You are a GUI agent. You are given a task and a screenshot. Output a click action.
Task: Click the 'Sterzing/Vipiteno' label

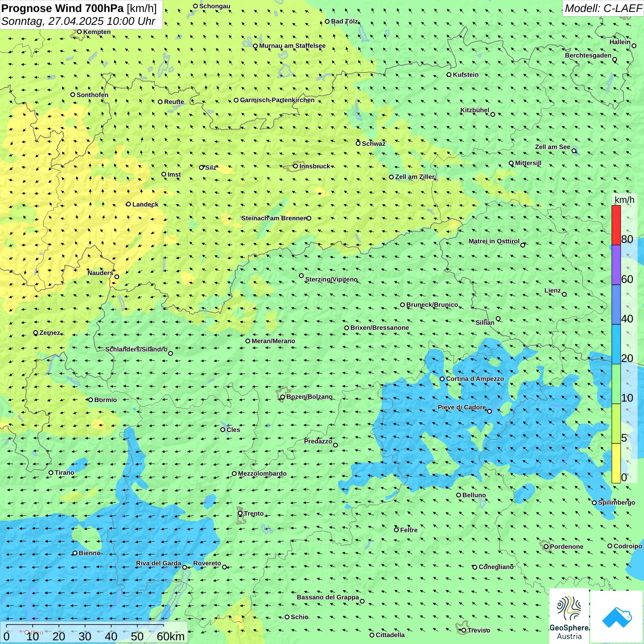point(331,279)
